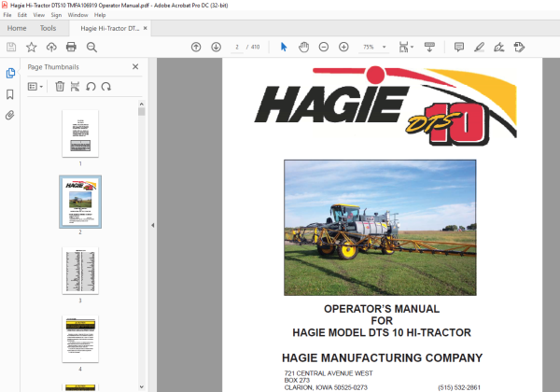Viewport: 560px width, 392px height.
Task: Click the page number input field
Action: pyautogui.click(x=237, y=47)
